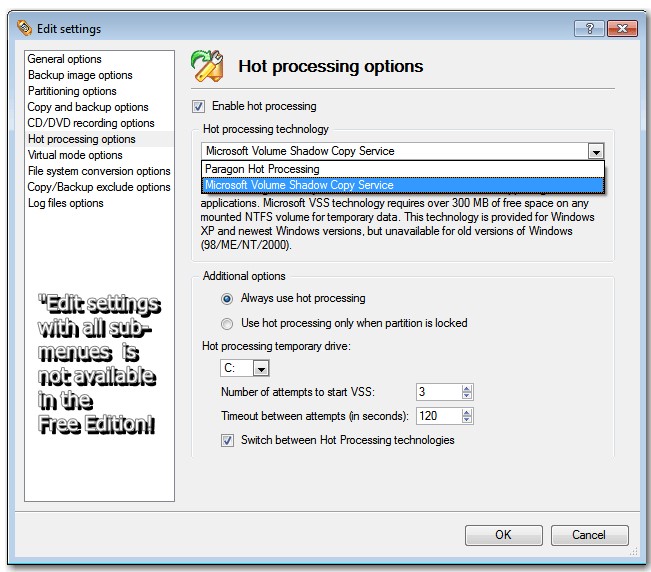Screen dimensions: 651x572
Task: Close the Edit settings window
Action: coord(622,29)
